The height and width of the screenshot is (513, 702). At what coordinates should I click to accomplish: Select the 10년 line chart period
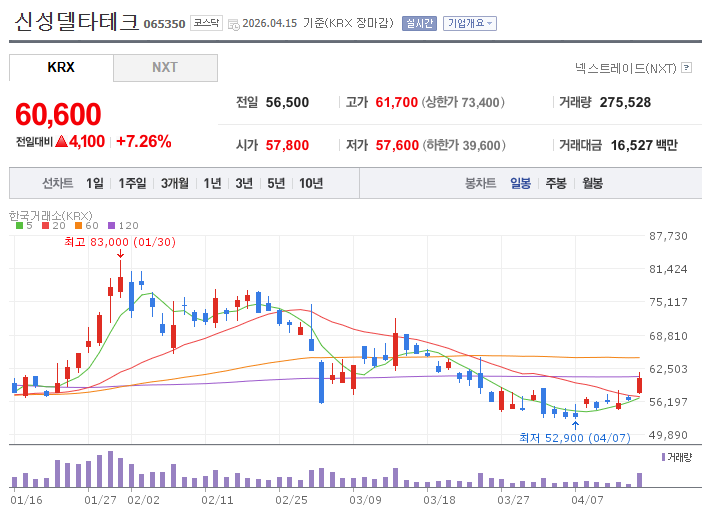311,183
